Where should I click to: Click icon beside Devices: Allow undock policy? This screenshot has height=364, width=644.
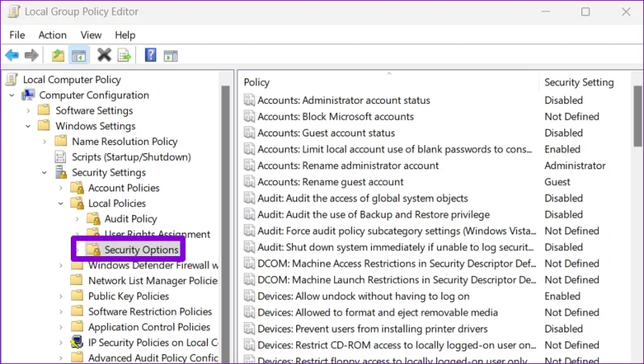tap(250, 296)
